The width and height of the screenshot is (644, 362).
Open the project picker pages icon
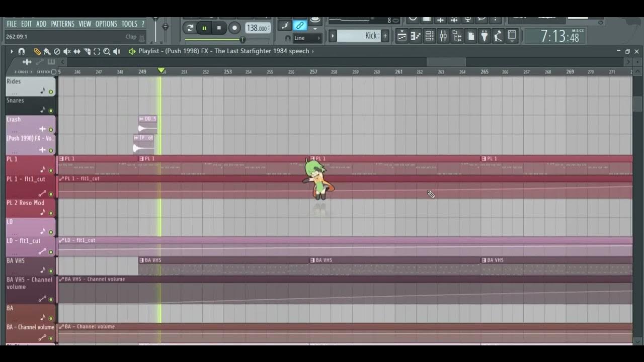click(x=471, y=36)
